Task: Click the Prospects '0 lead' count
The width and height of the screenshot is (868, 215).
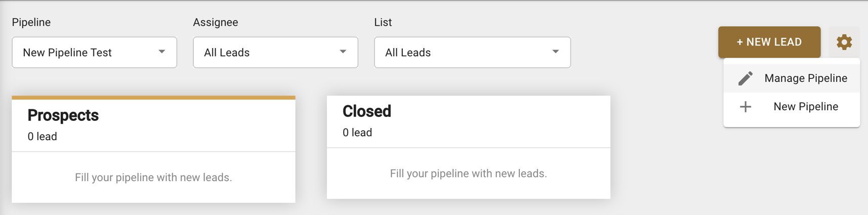Action: point(43,137)
